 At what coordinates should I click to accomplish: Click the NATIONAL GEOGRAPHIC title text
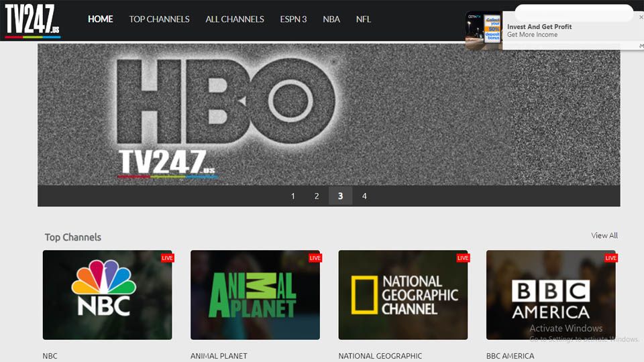tap(380, 356)
